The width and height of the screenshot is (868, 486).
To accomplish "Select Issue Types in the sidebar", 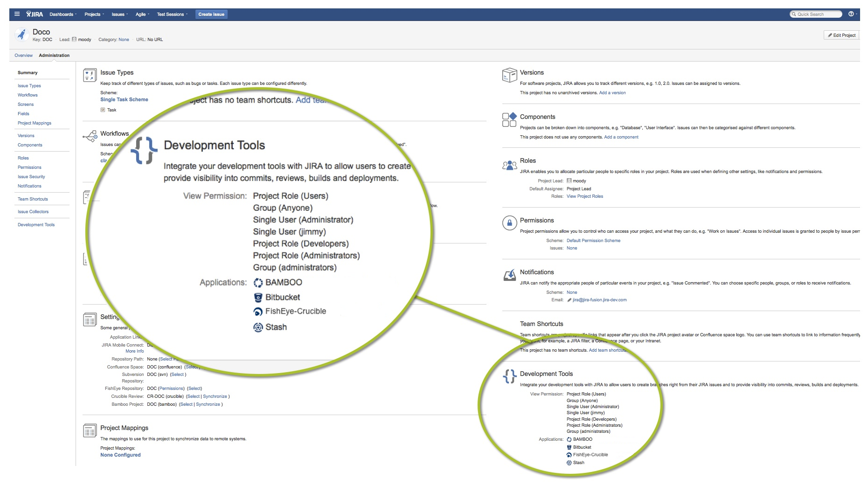I will coord(29,86).
